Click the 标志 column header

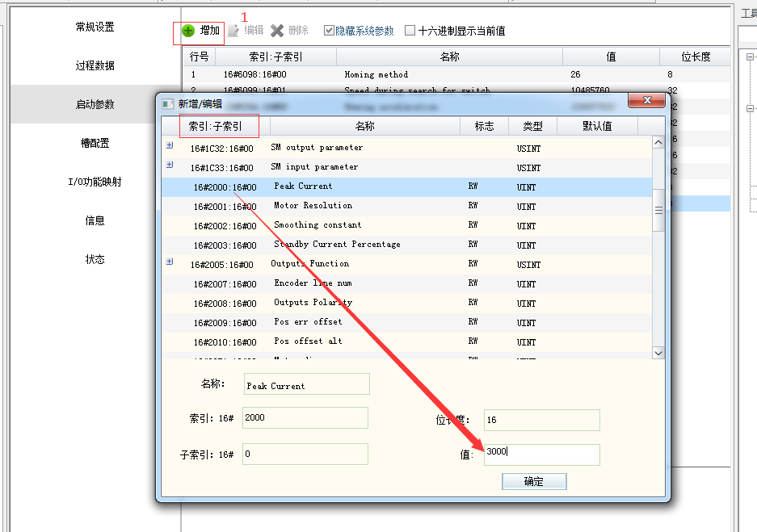pos(484,127)
